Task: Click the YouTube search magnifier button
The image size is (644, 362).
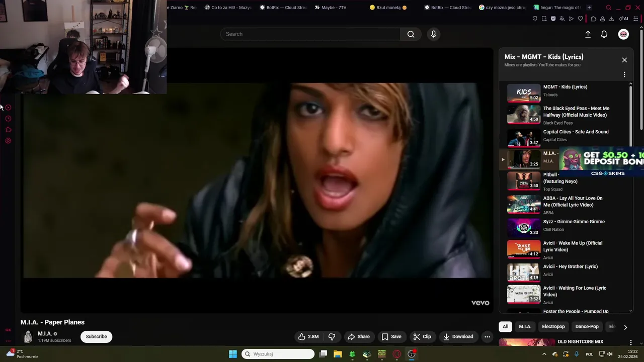Action: coord(411,34)
